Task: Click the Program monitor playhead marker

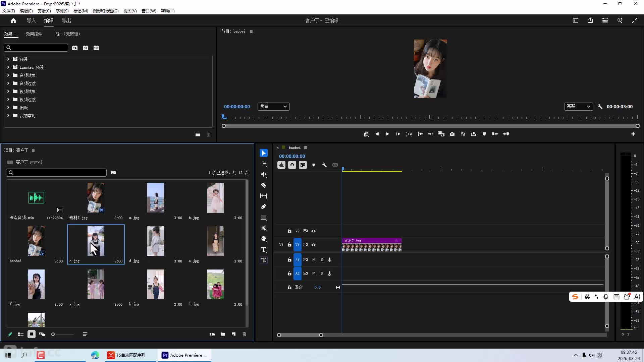Action: (224, 117)
